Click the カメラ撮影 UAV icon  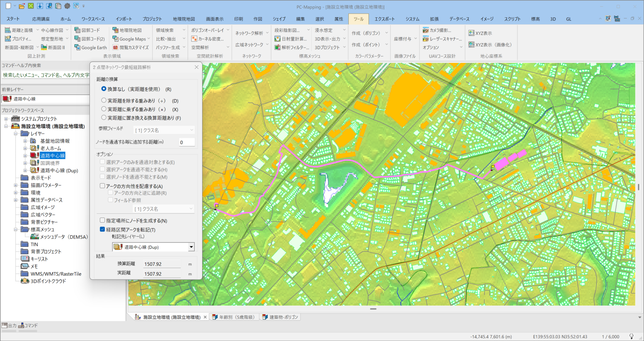(x=426, y=30)
